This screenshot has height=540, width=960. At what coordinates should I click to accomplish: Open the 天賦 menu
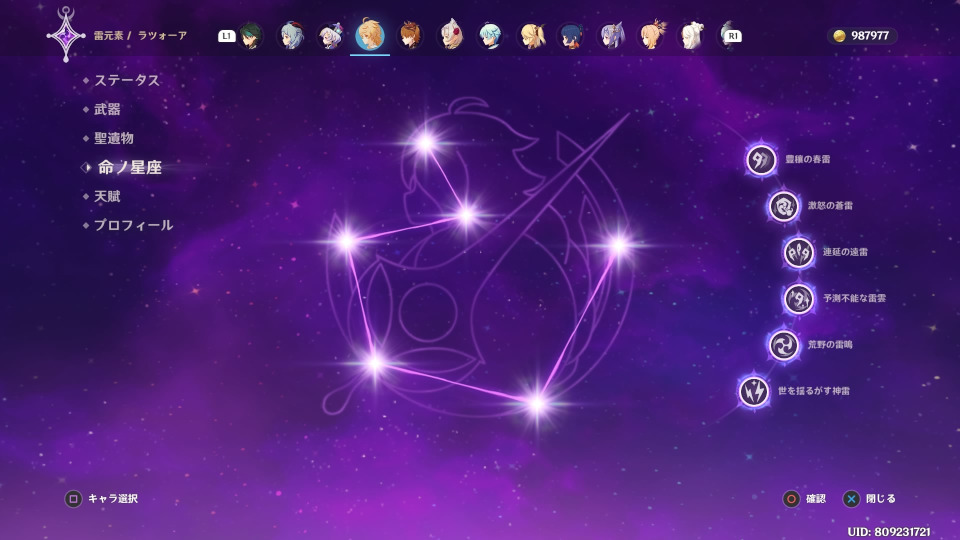click(x=107, y=197)
